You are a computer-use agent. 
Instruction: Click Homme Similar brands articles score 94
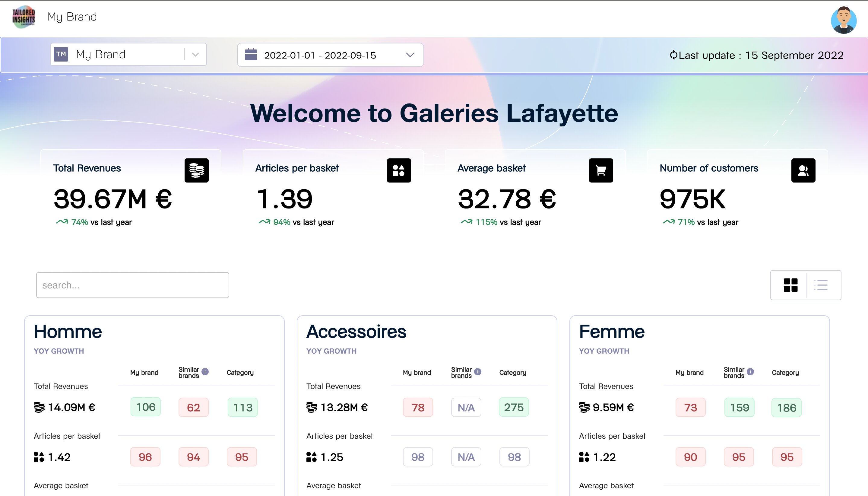coord(193,457)
